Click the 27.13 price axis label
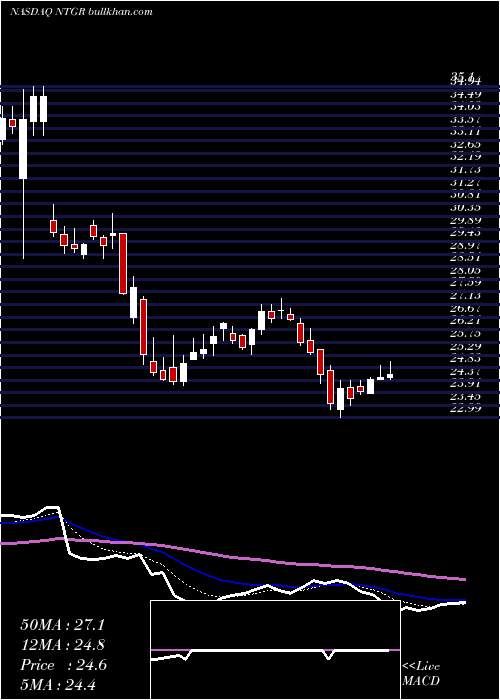This screenshot has height=700, width=500. 465,296
